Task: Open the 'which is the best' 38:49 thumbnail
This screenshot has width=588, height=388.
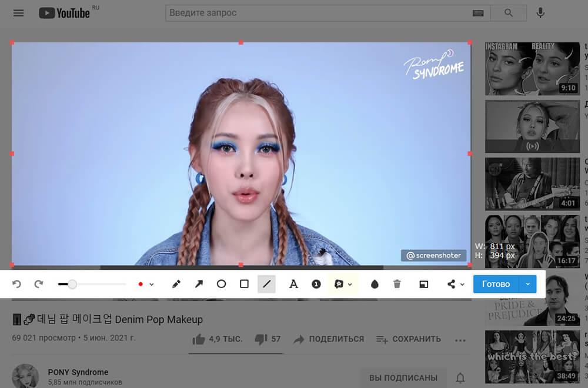Action: click(x=533, y=356)
